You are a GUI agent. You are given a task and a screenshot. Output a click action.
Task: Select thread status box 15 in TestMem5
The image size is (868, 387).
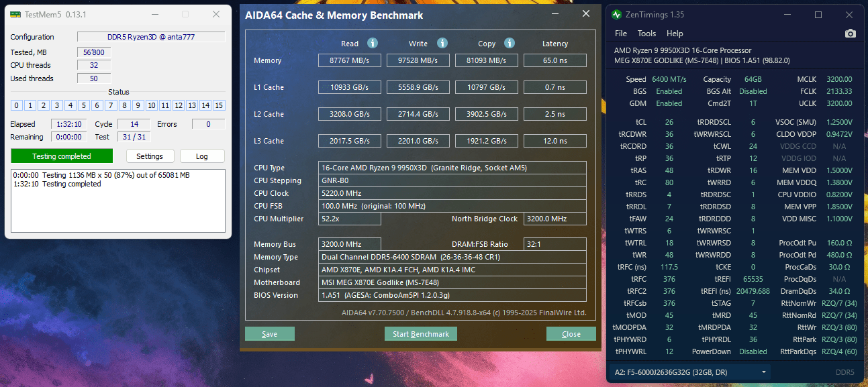click(x=219, y=105)
